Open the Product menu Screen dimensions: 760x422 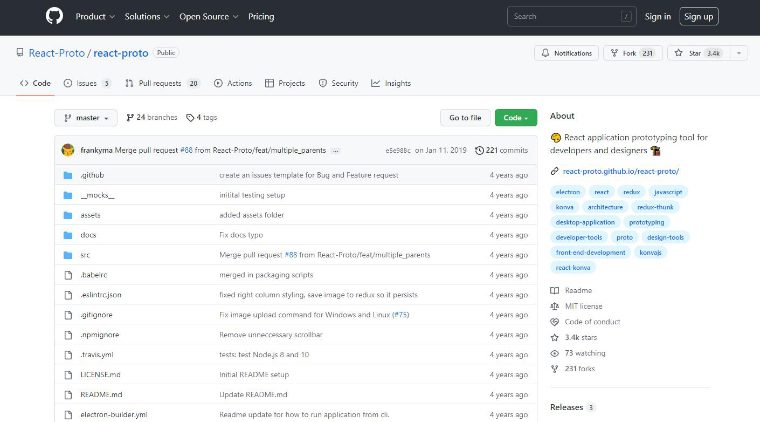tap(95, 16)
